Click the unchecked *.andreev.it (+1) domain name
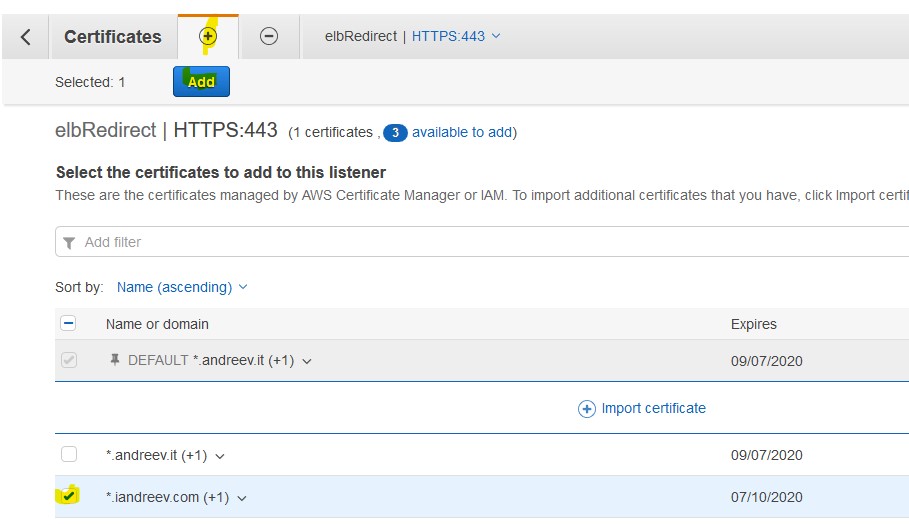 pos(157,455)
